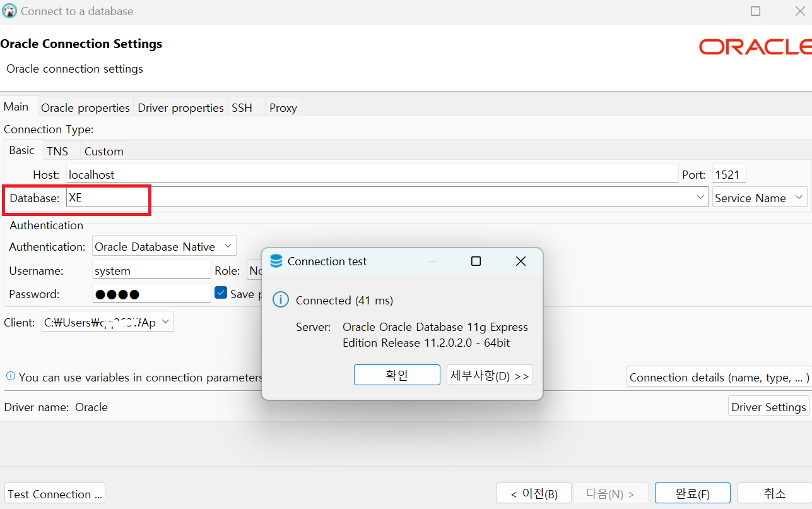Open the Database name dropdown arrow
Screen dimensions: 812x509
click(x=700, y=197)
